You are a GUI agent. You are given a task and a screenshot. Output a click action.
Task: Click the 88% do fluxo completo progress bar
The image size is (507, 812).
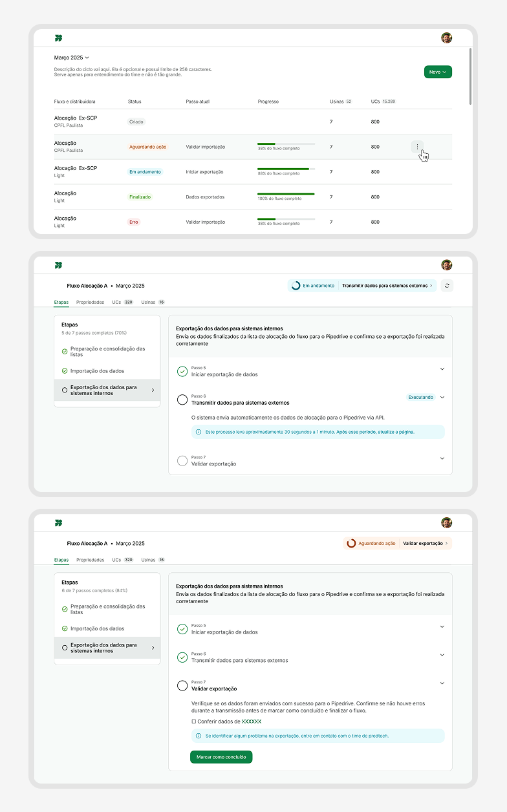pos(286,169)
